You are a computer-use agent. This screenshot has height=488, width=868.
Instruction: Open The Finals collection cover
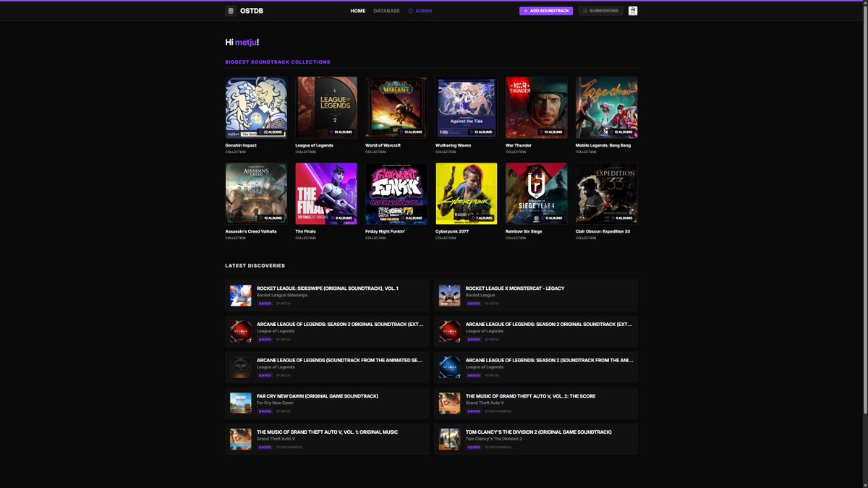click(x=326, y=193)
